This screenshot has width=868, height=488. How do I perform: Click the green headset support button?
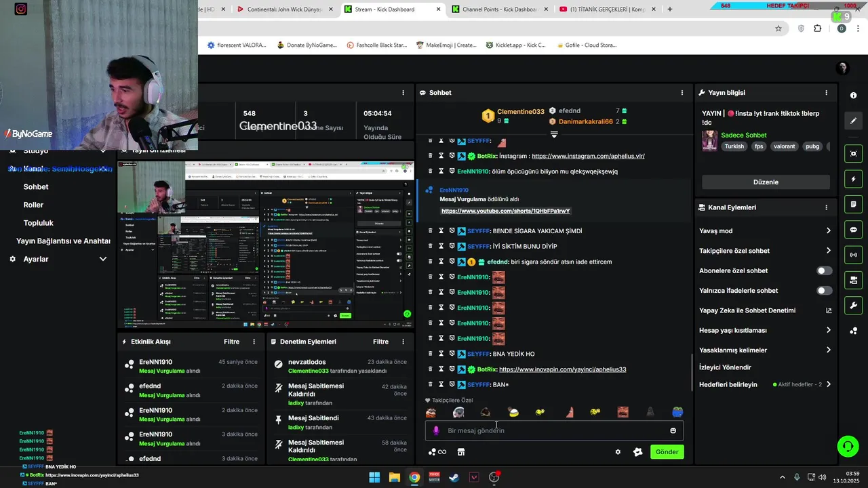pos(848,446)
